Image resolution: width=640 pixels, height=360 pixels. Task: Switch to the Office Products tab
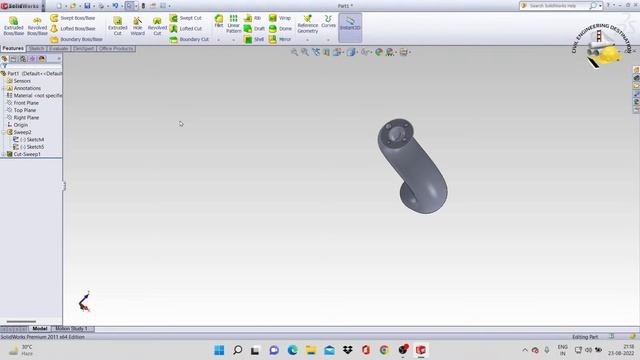click(116, 49)
